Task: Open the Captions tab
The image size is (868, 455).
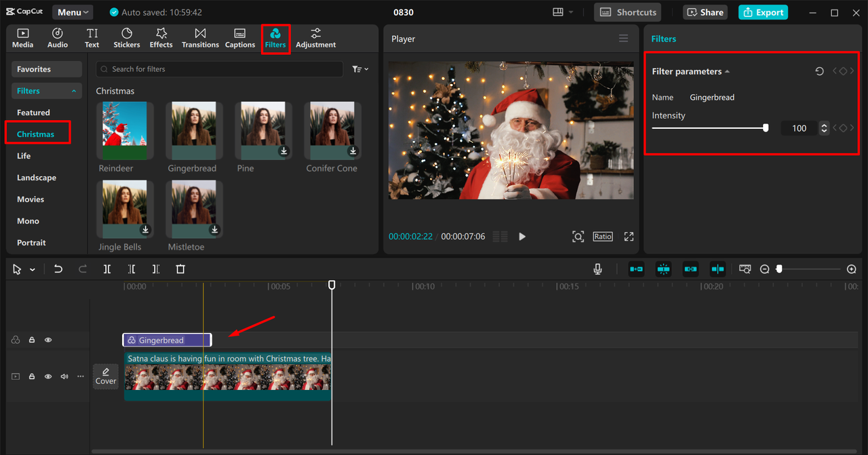Action: click(x=240, y=39)
